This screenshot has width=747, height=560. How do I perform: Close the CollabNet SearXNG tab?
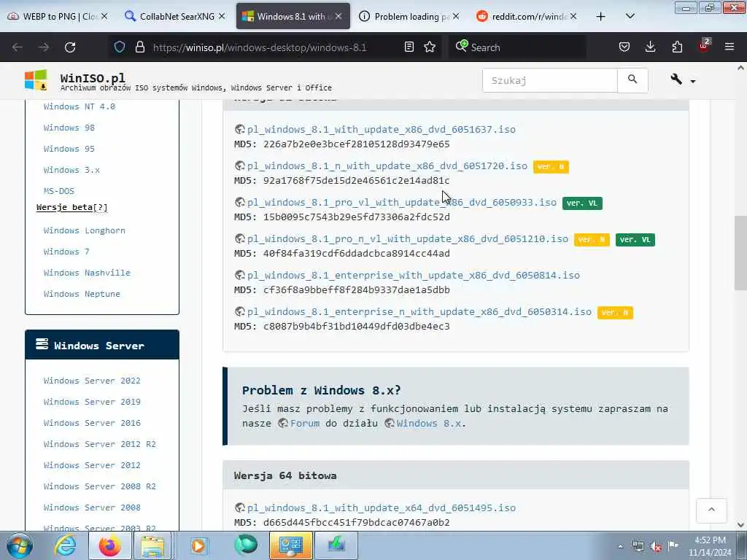[222, 17]
